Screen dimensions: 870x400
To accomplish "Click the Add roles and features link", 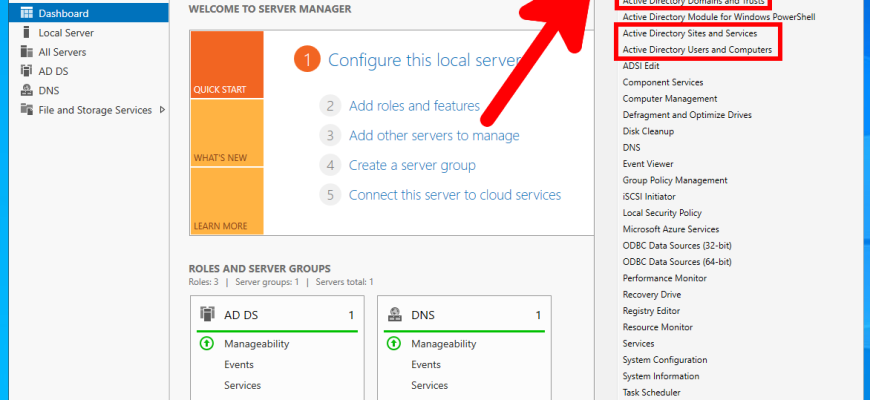I will coord(414,105).
